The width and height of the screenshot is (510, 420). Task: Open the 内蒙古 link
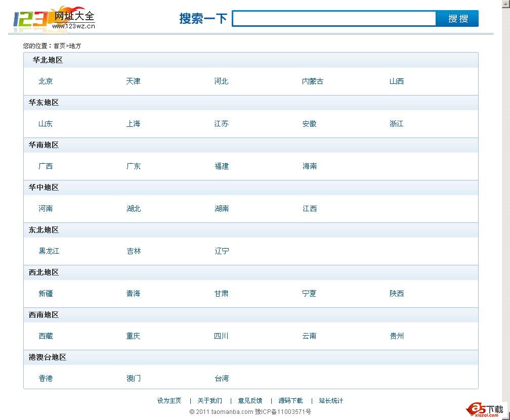313,81
